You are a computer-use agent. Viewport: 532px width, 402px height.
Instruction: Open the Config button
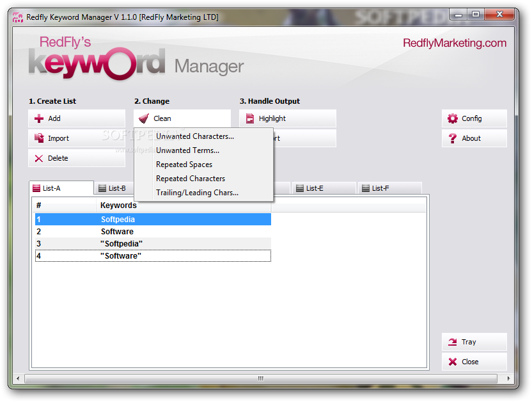474,118
